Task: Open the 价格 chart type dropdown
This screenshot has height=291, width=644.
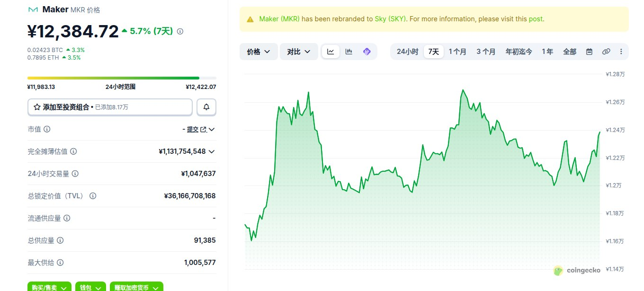Action: [259, 52]
